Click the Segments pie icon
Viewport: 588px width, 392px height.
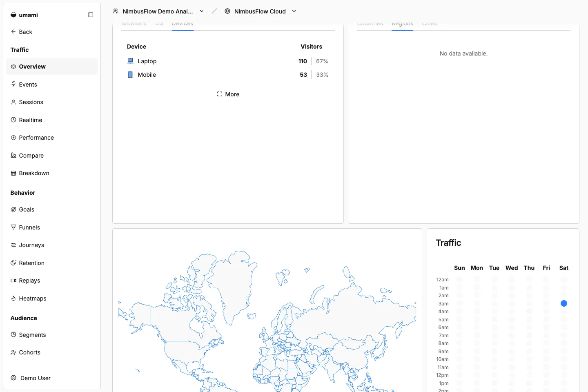pos(13,334)
